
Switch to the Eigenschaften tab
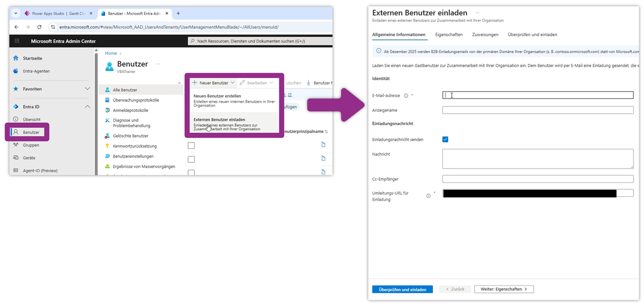[x=449, y=34]
